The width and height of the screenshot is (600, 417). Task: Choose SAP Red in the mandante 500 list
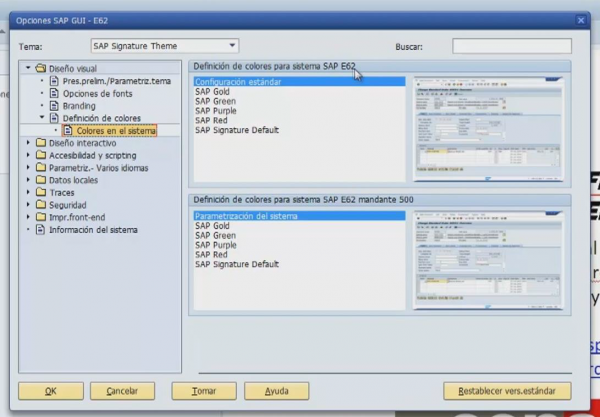[211, 254]
